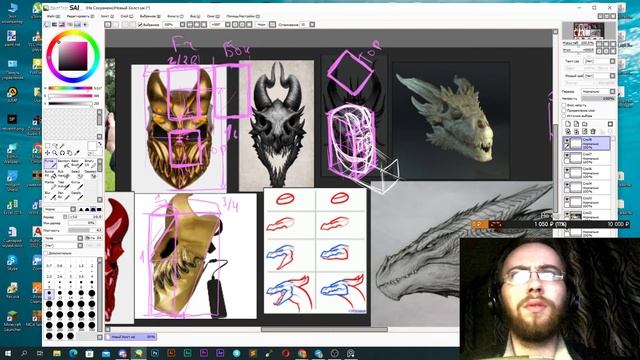Open the Фильтр menu
640x360 pixels.
pos(175,16)
